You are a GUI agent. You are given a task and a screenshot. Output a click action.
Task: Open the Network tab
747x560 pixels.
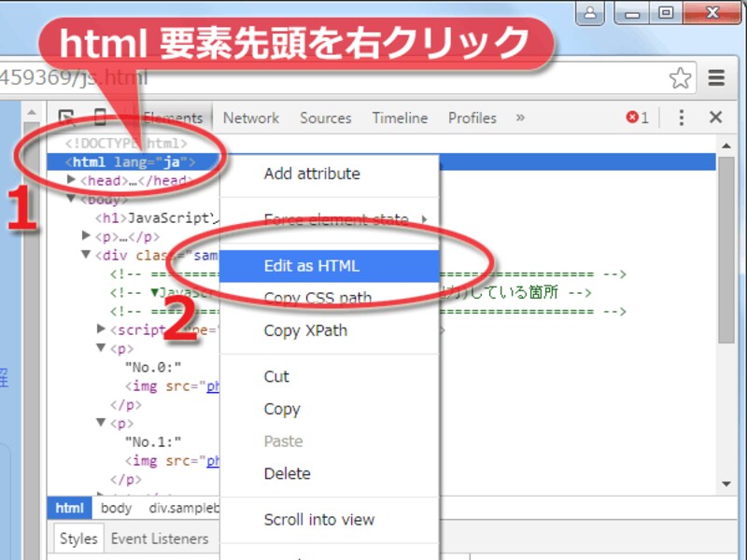(251, 118)
